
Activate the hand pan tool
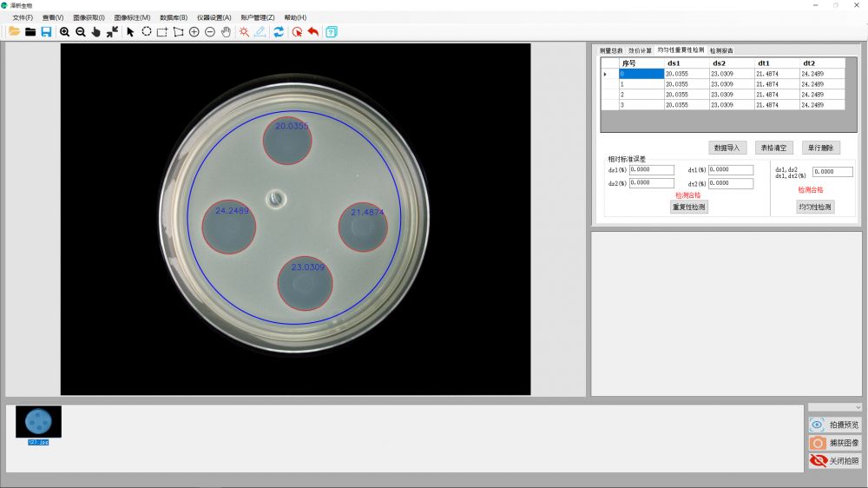tap(226, 31)
